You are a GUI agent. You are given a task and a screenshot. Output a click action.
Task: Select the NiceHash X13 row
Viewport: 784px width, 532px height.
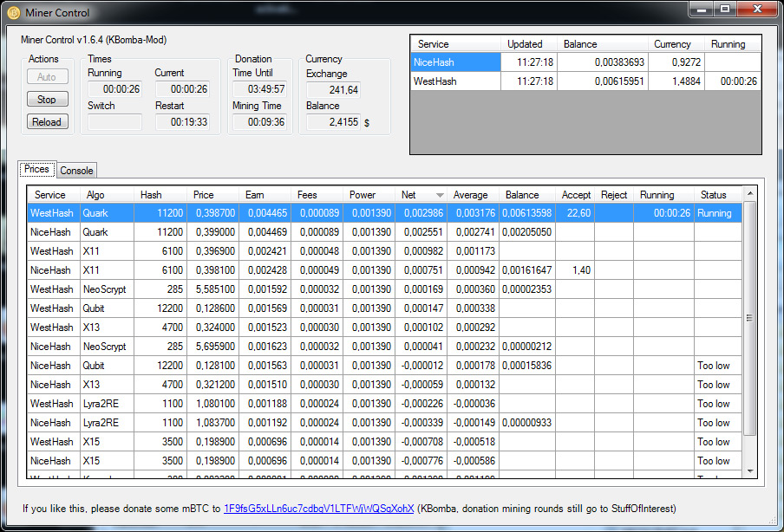click(x=384, y=384)
